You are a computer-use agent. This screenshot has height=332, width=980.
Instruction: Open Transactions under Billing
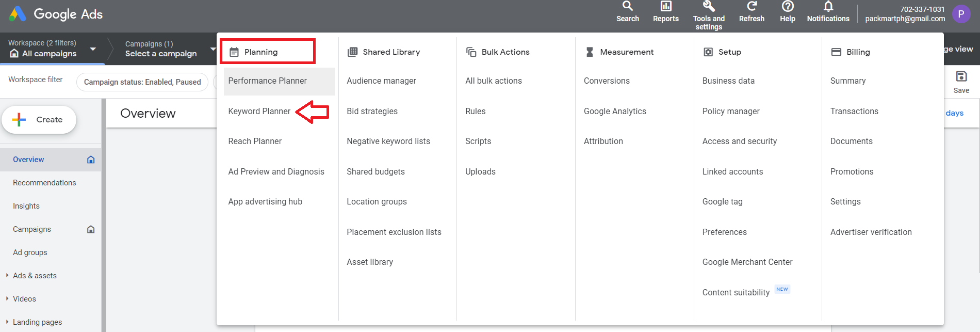tap(854, 111)
